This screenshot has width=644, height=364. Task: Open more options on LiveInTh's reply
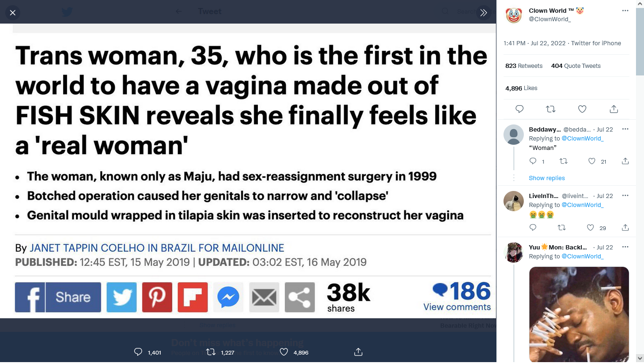click(x=625, y=196)
